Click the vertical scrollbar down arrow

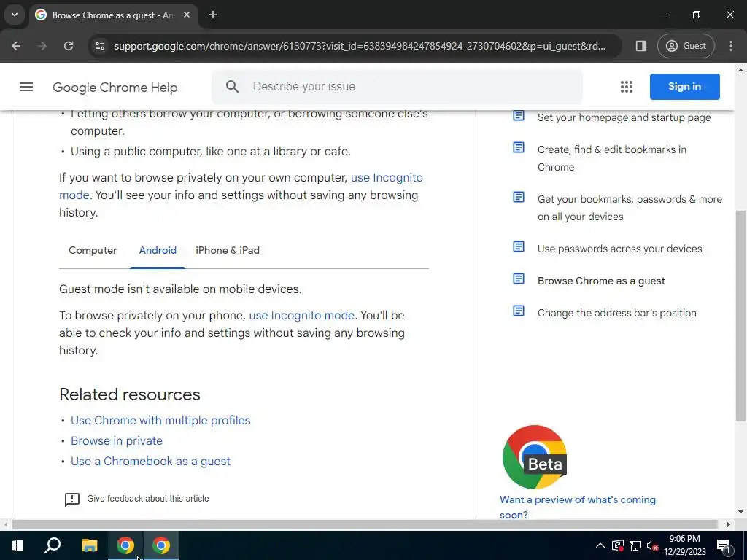740,512
